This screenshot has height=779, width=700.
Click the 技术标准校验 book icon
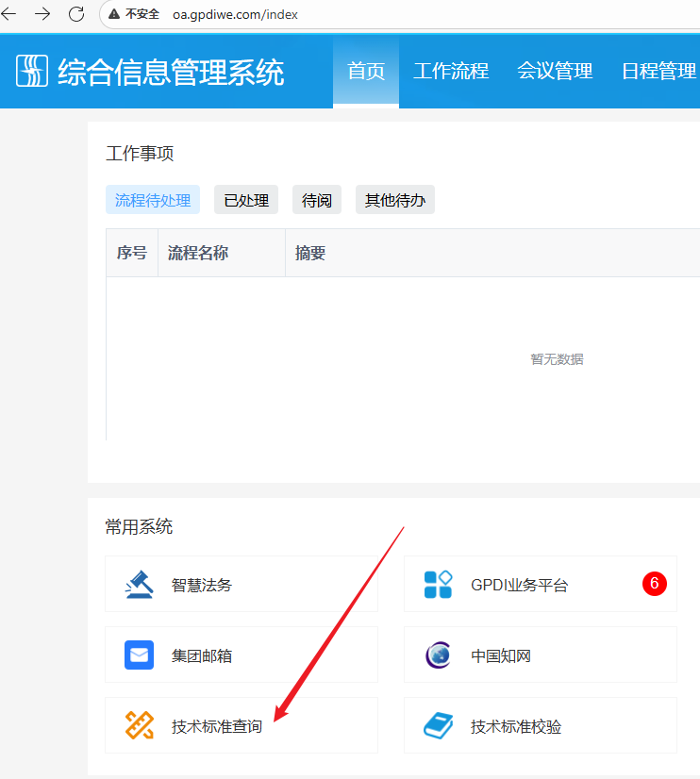(438, 725)
